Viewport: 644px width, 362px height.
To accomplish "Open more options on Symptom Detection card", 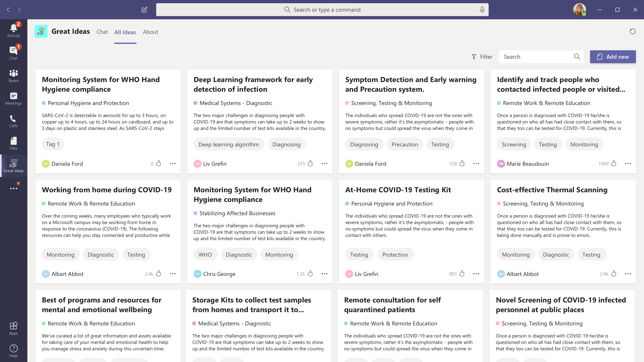I will 476,163.
